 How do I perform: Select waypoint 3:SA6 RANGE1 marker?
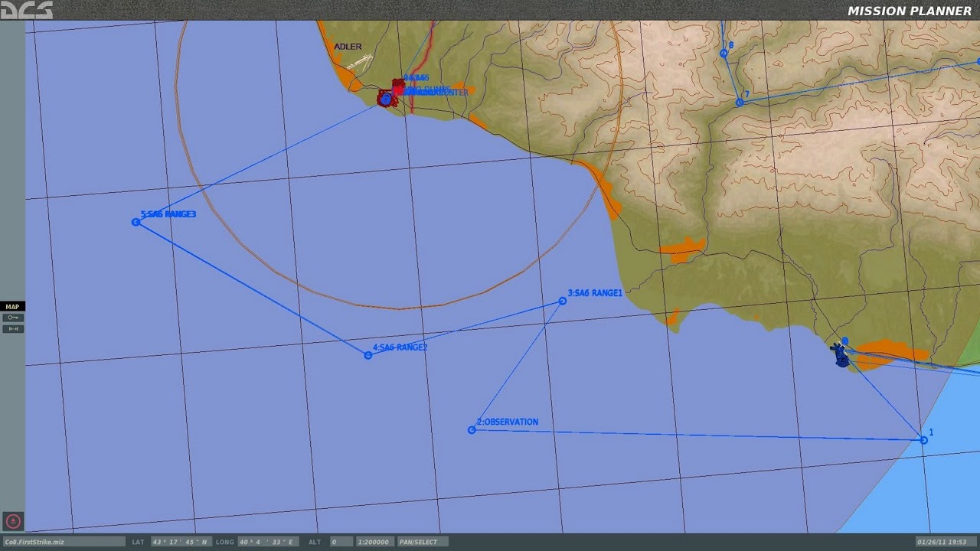(x=563, y=301)
